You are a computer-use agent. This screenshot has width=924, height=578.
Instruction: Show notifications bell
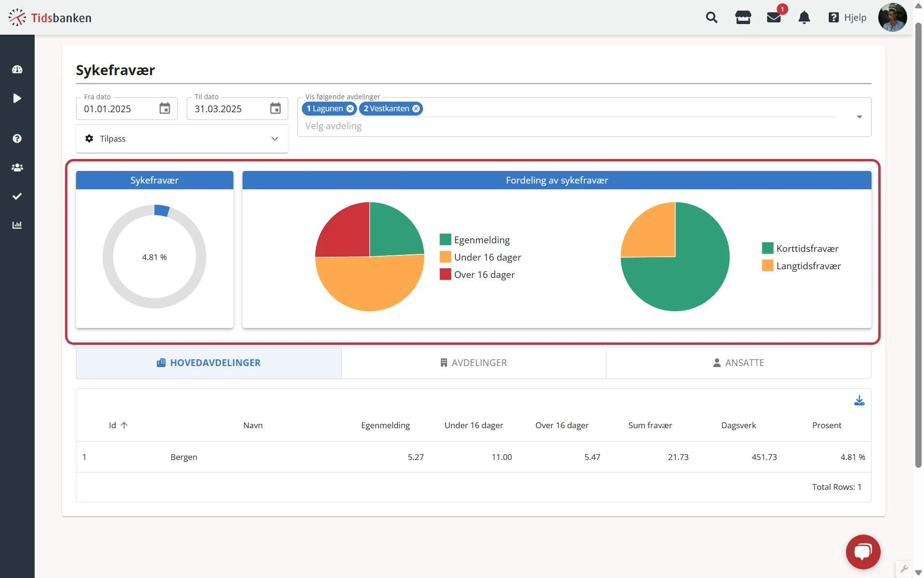pyautogui.click(x=804, y=18)
